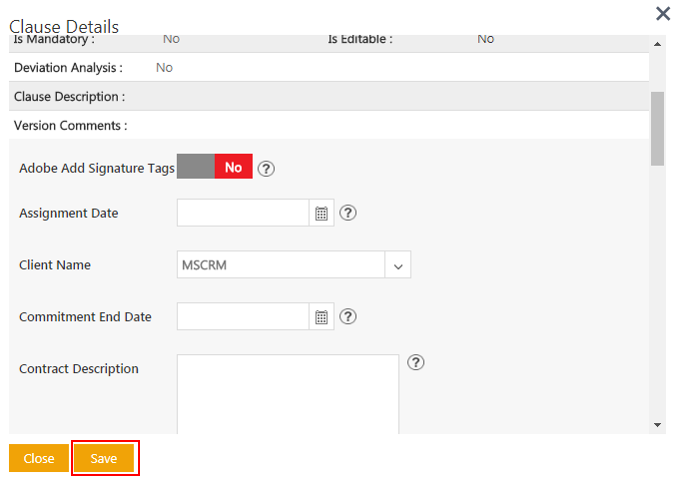Show help for Assignment Date
This screenshot has height=481, width=673.
(348, 213)
